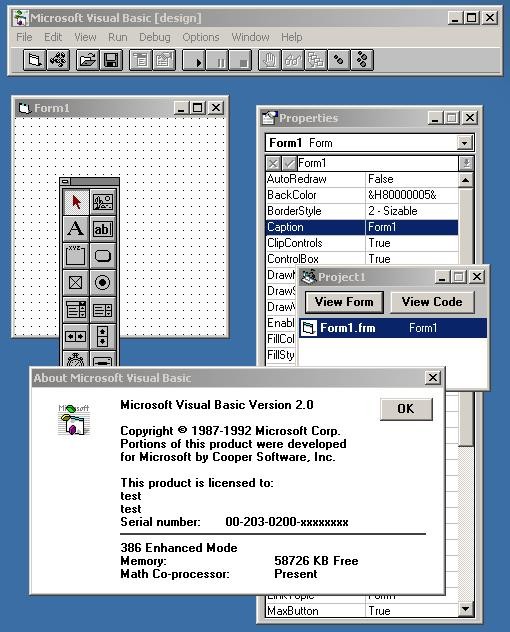The width and height of the screenshot is (510, 632).
Task: Click the View Form button
Action: [344, 302]
